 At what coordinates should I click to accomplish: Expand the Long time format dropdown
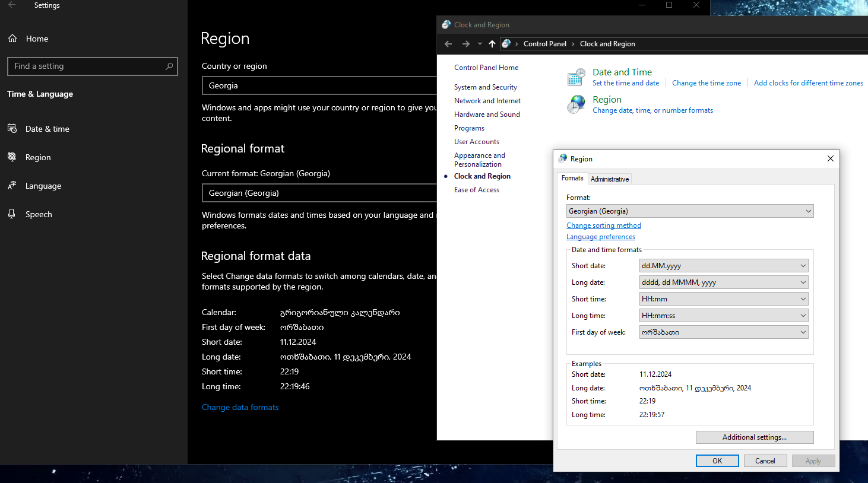pos(724,316)
